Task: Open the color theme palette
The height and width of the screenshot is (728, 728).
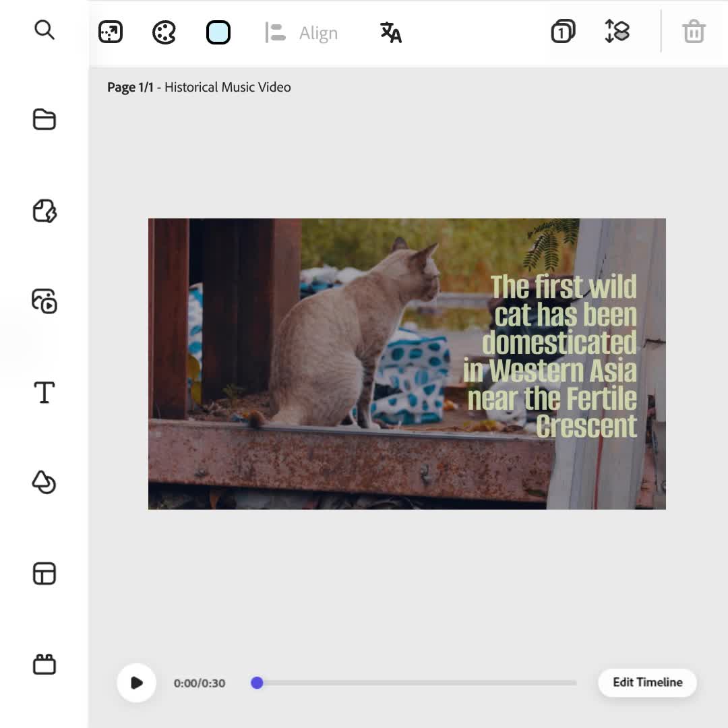Action: (x=164, y=32)
